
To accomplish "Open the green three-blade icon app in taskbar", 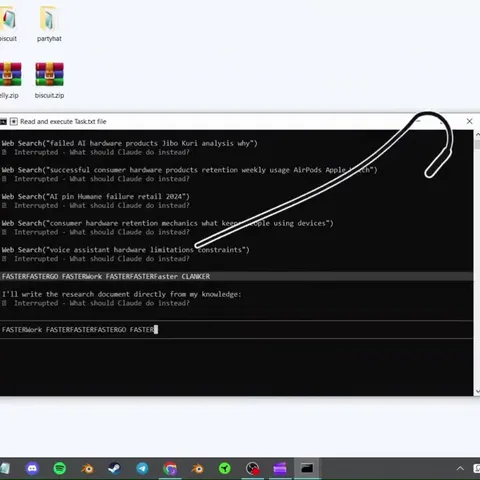I will click(x=225, y=468).
